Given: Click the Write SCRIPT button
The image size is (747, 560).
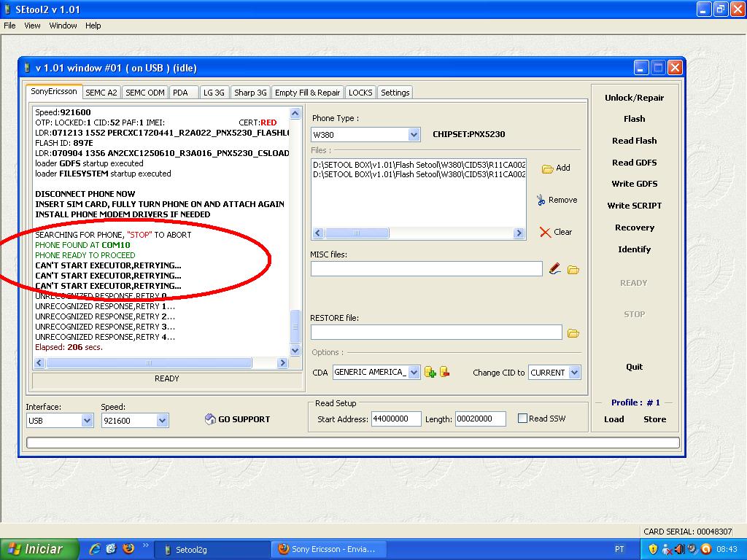Looking at the screenshot, I should point(634,206).
